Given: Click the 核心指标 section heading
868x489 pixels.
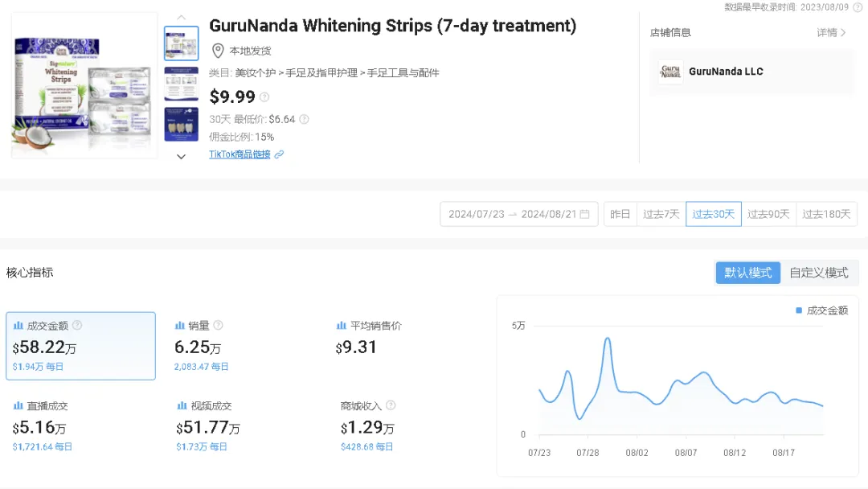Looking at the screenshot, I should 30,273.
